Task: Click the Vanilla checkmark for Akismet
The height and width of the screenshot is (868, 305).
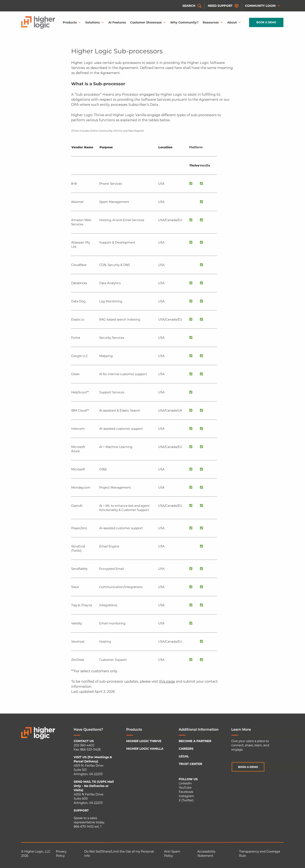Action: pyautogui.click(x=201, y=202)
